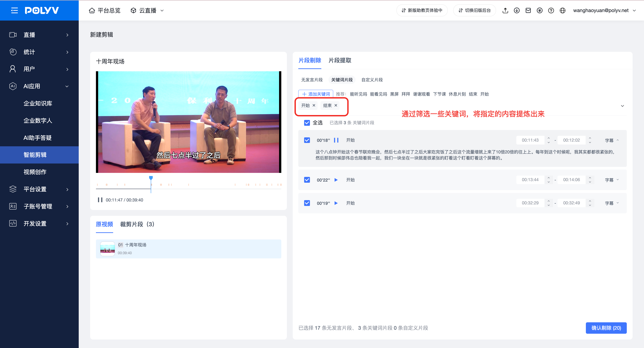The image size is (644, 348).
Task: Expand 字幕 subtitles for 00:13:44 segment
Action: pyautogui.click(x=612, y=180)
